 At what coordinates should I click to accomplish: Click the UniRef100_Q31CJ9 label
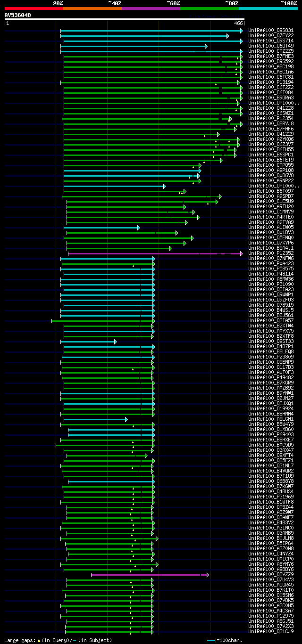(271, 631)
